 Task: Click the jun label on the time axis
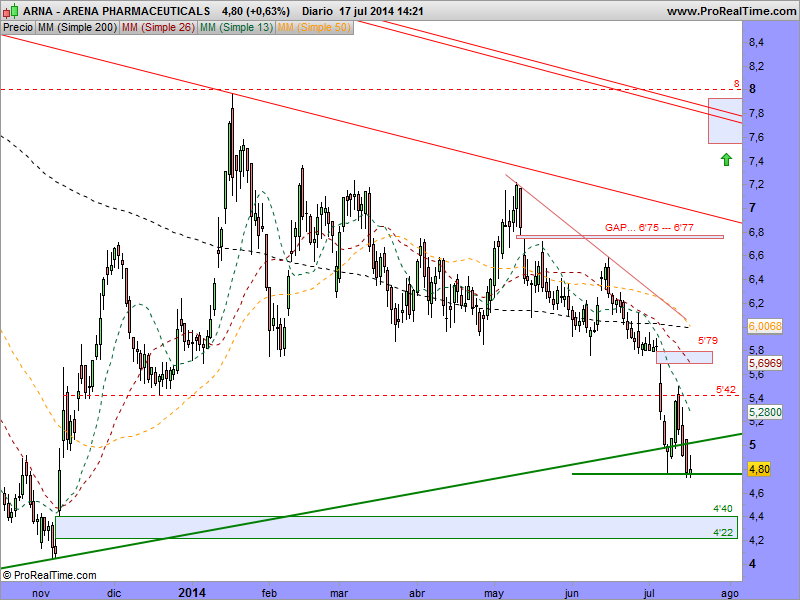pyautogui.click(x=571, y=593)
